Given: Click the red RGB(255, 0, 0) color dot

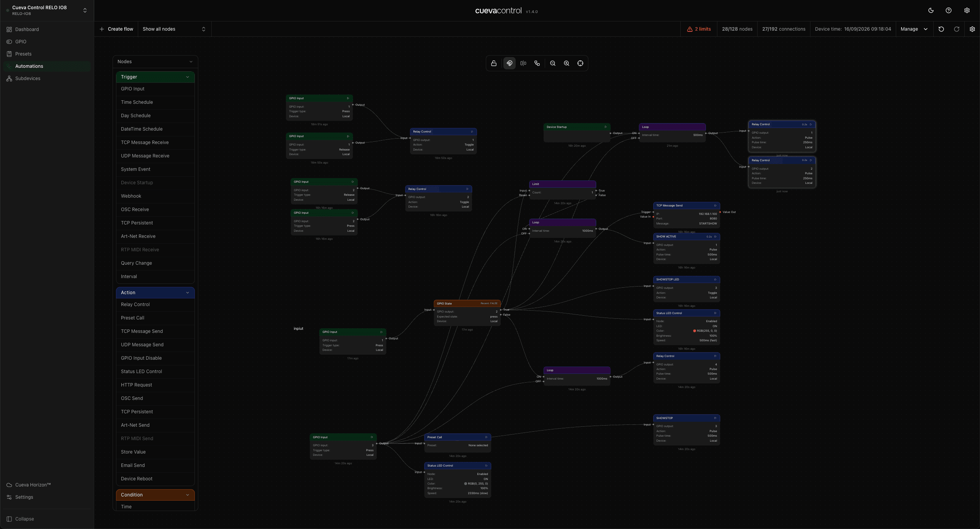Looking at the screenshot, I should point(694,331).
